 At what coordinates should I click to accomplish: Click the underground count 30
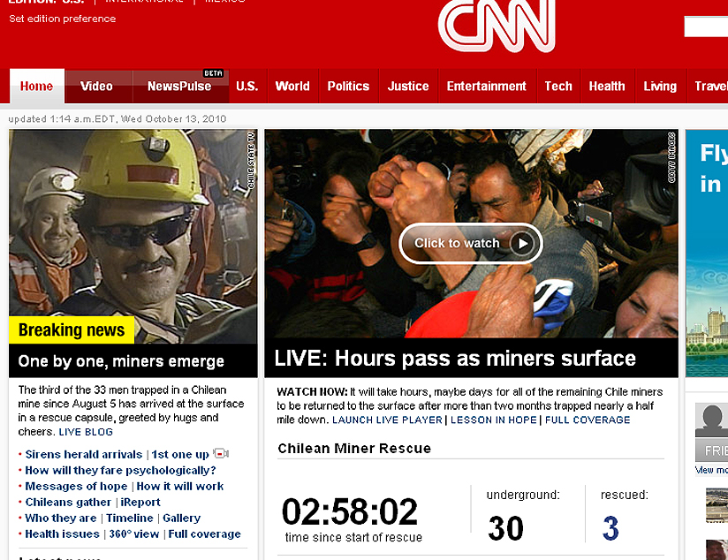tap(505, 528)
